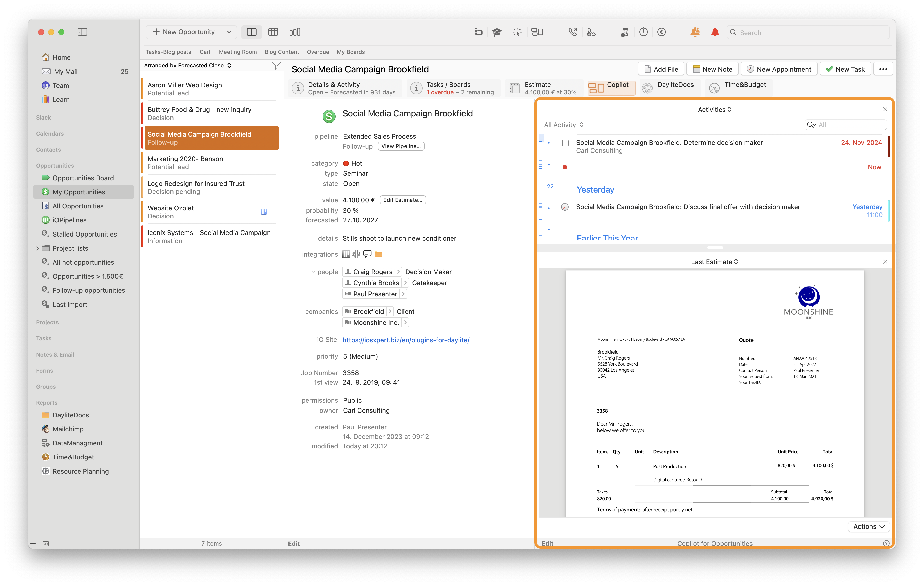Viewport: 924px width, 586px height.
Task: Open the red alerts bell
Action: click(x=715, y=32)
